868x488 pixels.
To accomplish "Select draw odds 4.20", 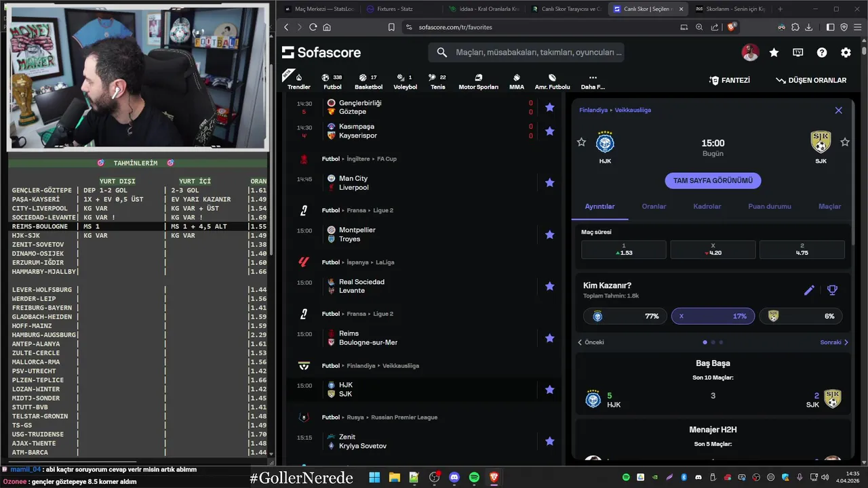I will [x=713, y=249].
